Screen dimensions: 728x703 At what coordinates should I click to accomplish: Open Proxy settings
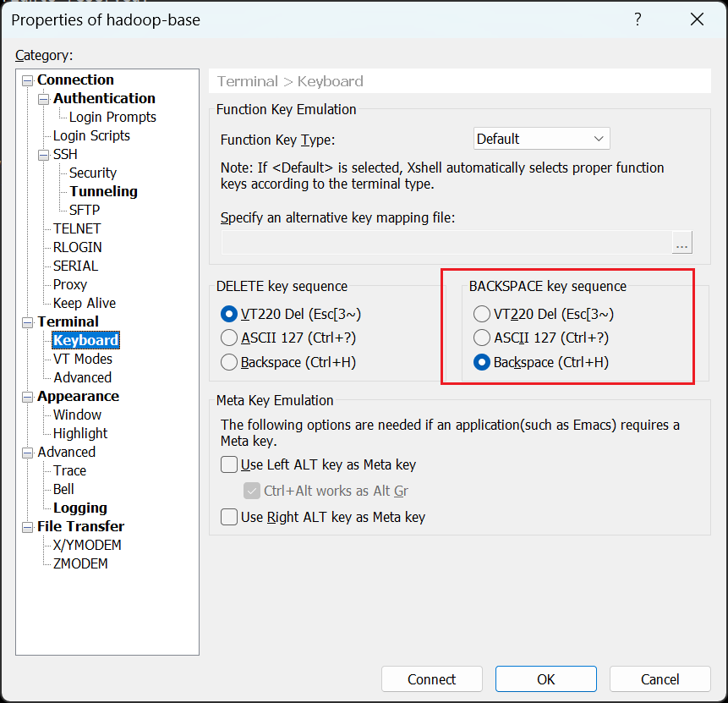(70, 284)
